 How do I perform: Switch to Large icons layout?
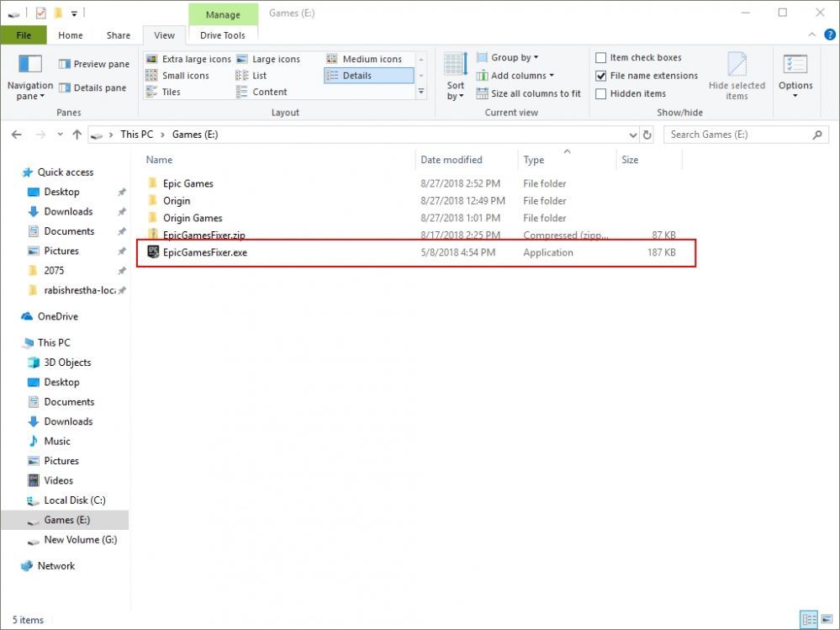point(268,59)
